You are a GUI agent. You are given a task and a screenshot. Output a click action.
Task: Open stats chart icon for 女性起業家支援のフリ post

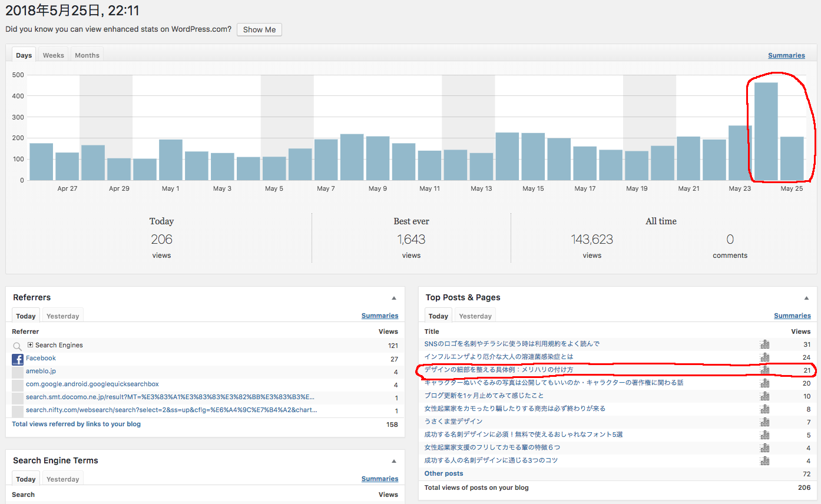coord(765,447)
